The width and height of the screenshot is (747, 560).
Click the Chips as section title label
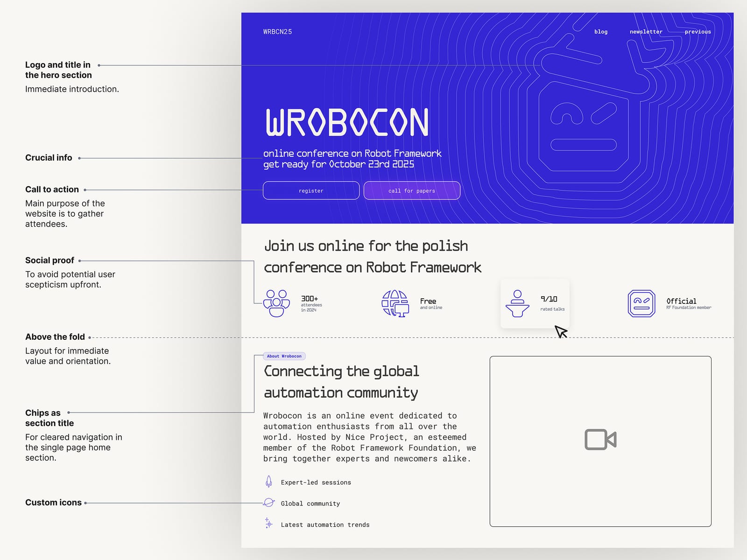pos(49,418)
